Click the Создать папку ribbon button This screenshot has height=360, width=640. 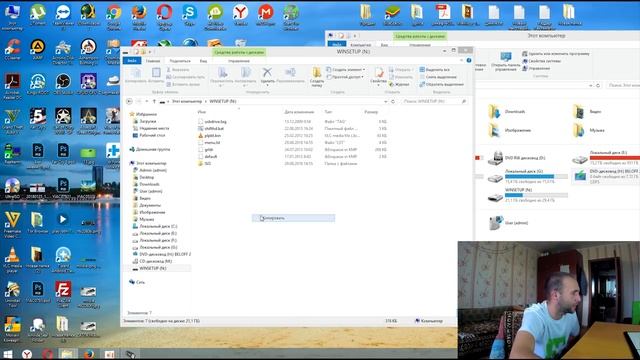pos(317,77)
